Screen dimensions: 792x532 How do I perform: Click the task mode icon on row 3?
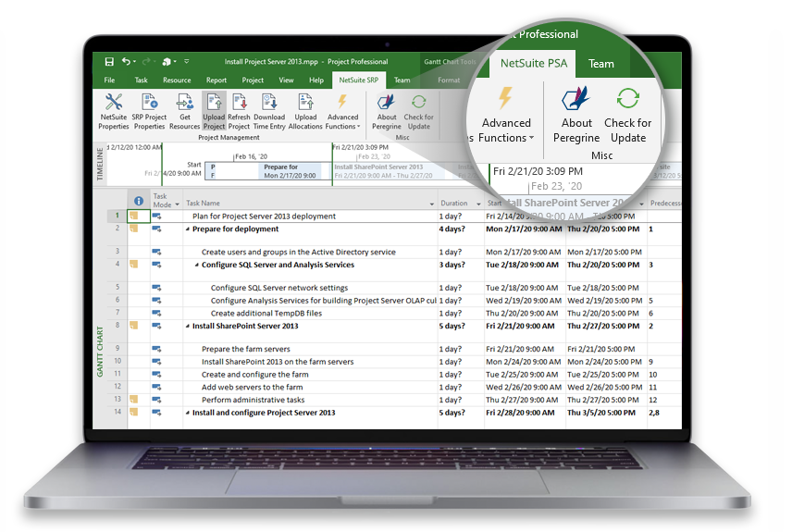click(156, 252)
